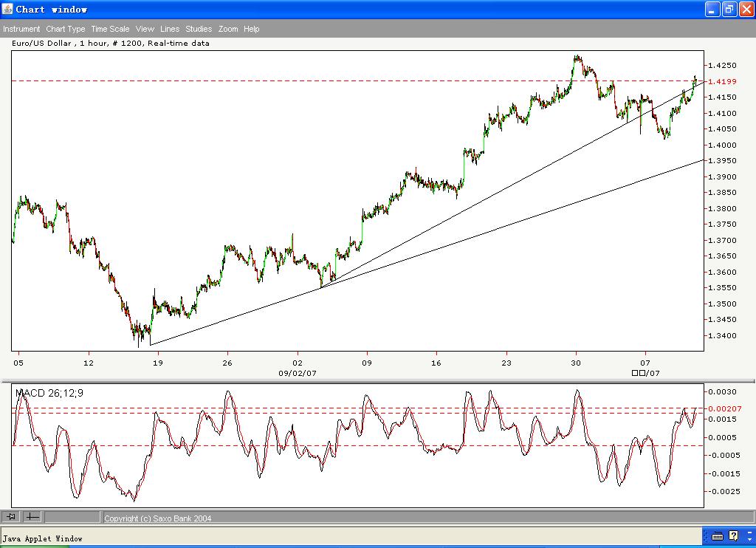Click the View menu
The height and width of the screenshot is (548, 756).
click(x=145, y=29)
